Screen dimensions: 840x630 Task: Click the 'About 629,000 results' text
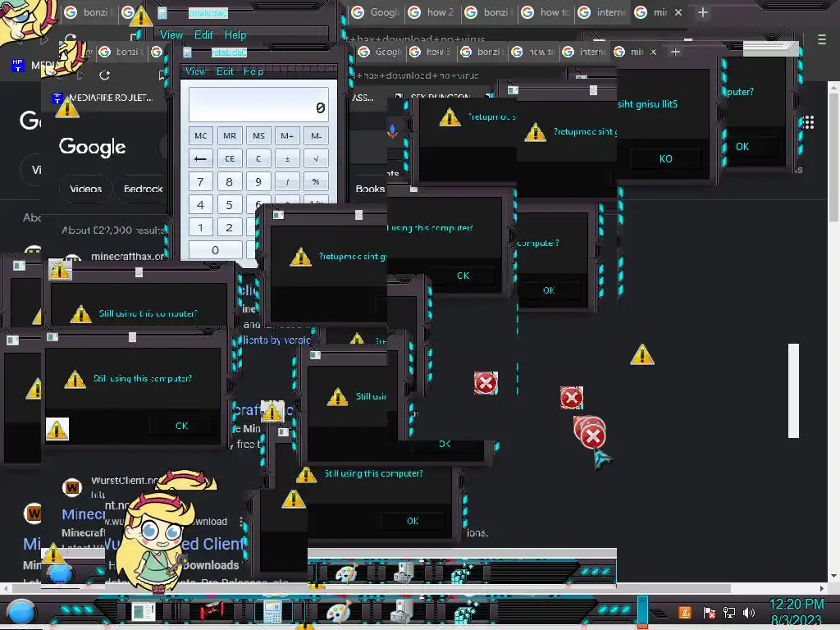(x=112, y=230)
